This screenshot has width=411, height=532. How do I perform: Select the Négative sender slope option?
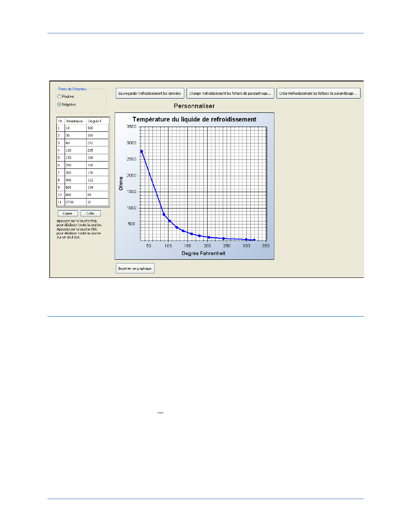(59, 104)
